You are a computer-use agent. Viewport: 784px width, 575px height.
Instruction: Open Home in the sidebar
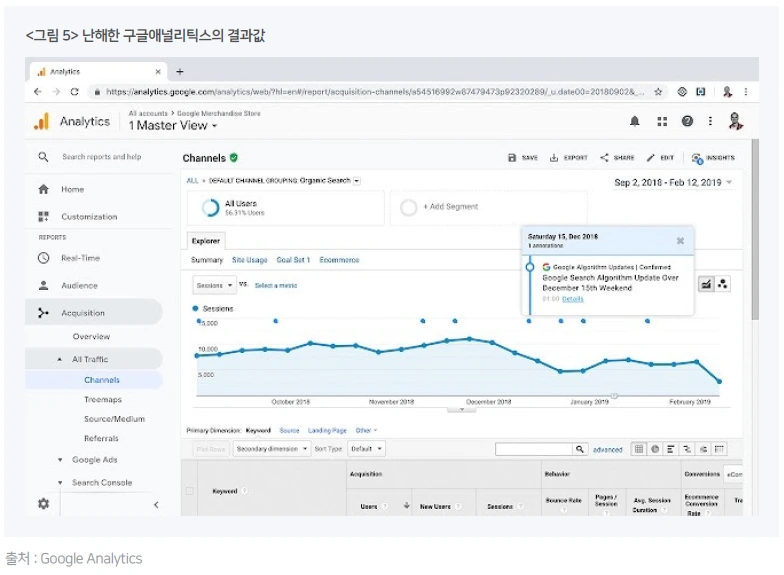(72, 190)
